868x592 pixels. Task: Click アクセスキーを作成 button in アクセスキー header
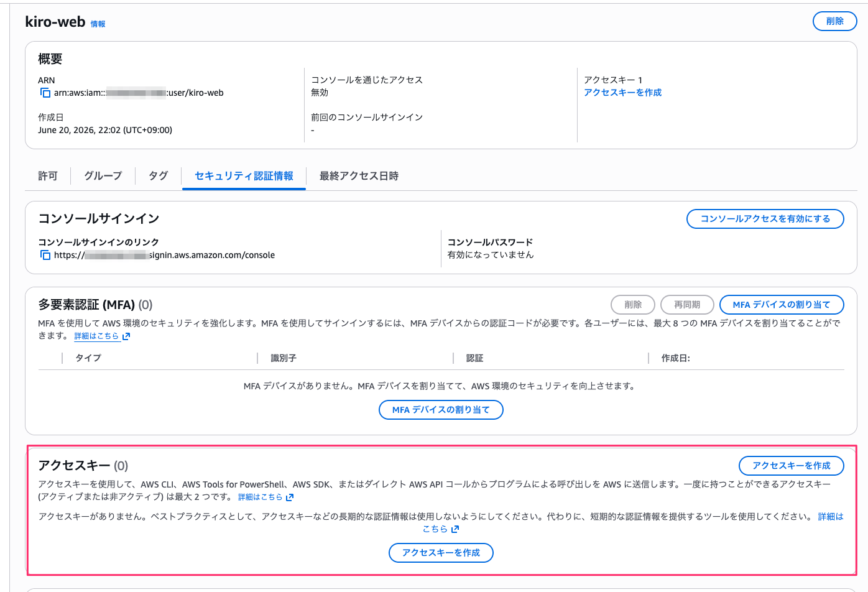click(x=791, y=466)
